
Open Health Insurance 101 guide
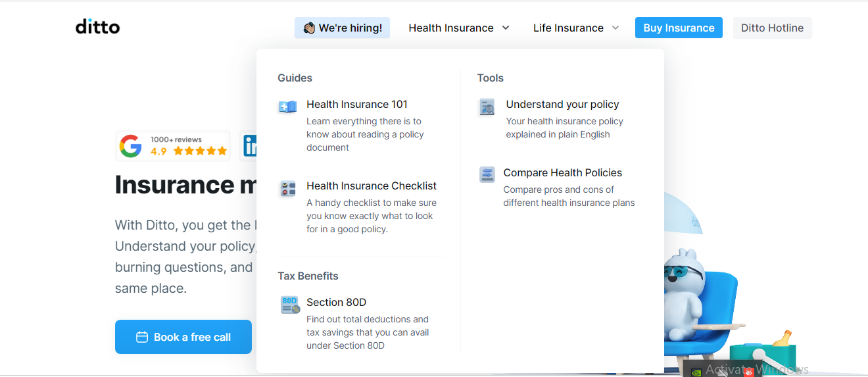[357, 104]
